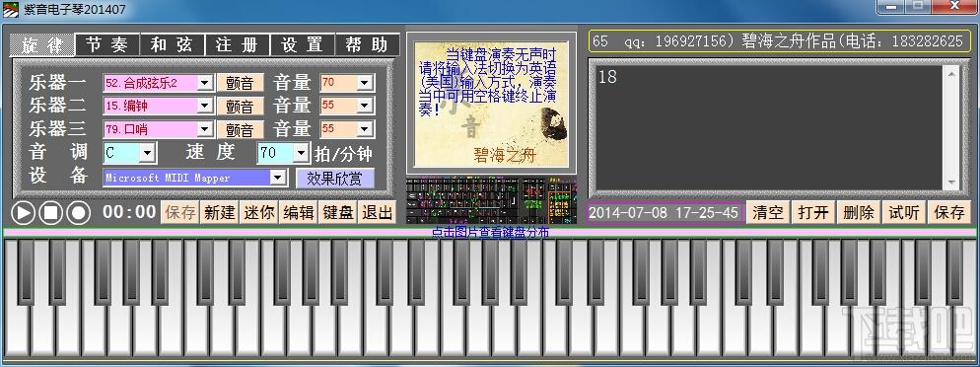Start recording with the round record button

click(x=79, y=212)
